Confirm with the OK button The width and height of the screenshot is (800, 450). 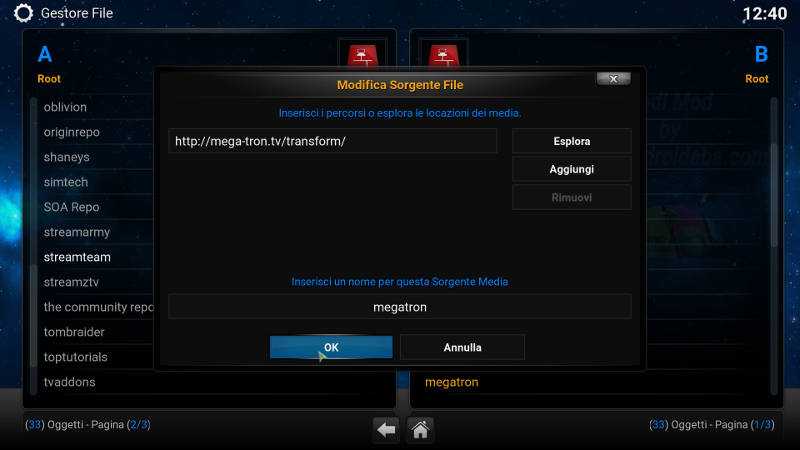tap(331, 347)
